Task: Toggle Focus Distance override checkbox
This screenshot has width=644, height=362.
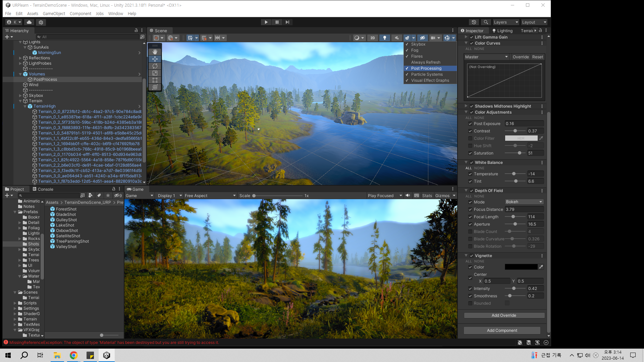Action: point(470,209)
